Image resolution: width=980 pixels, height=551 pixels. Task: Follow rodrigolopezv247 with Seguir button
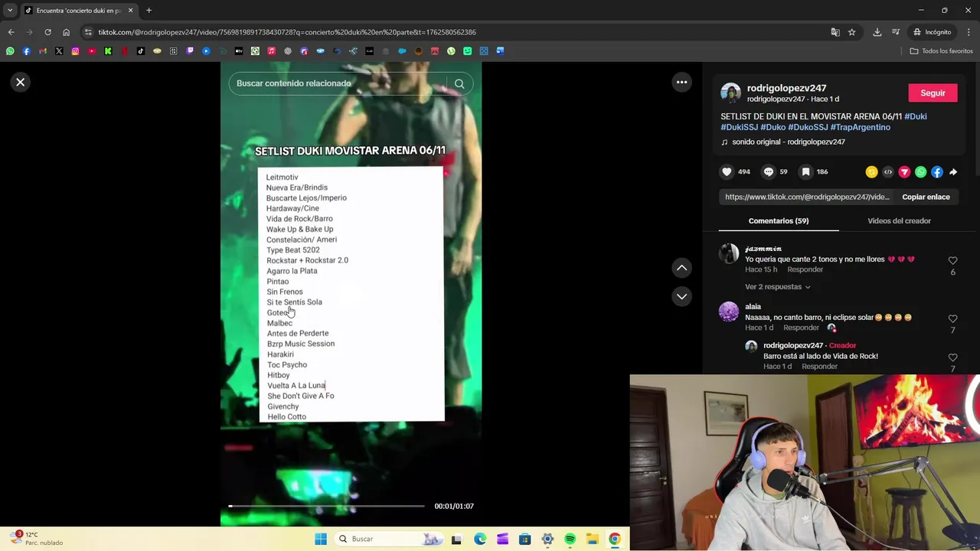click(933, 93)
